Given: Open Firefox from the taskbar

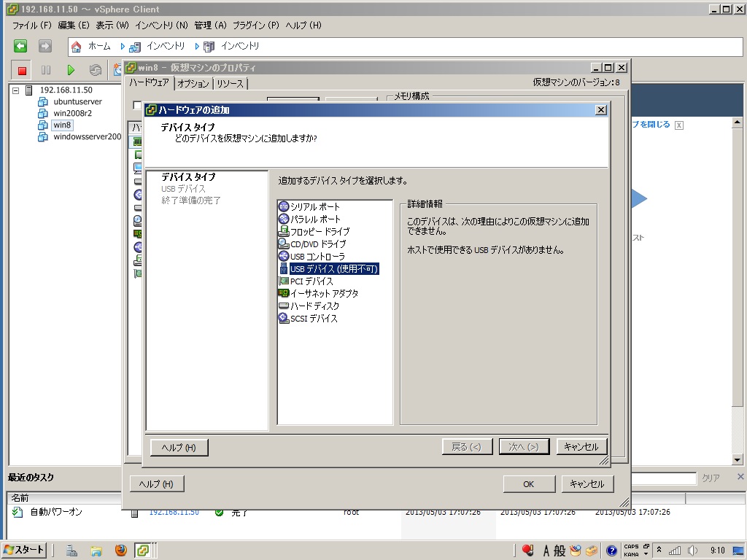Looking at the screenshot, I should (121, 551).
